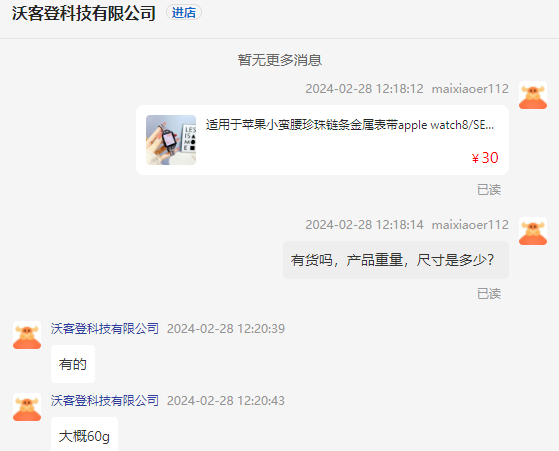The height and width of the screenshot is (451, 559).
Task: Click the message bubble 有货吗，产品重量，尺寸是多少?
Action: (x=396, y=260)
